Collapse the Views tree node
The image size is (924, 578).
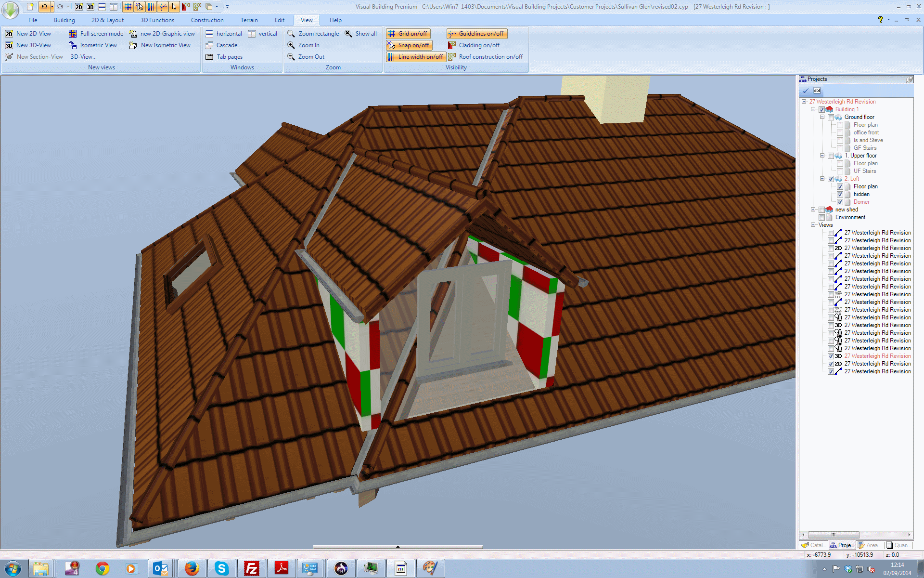[813, 225]
